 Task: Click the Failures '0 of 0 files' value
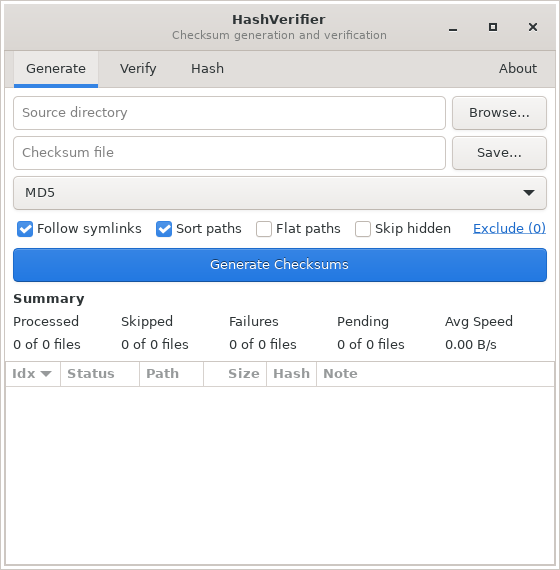point(263,344)
